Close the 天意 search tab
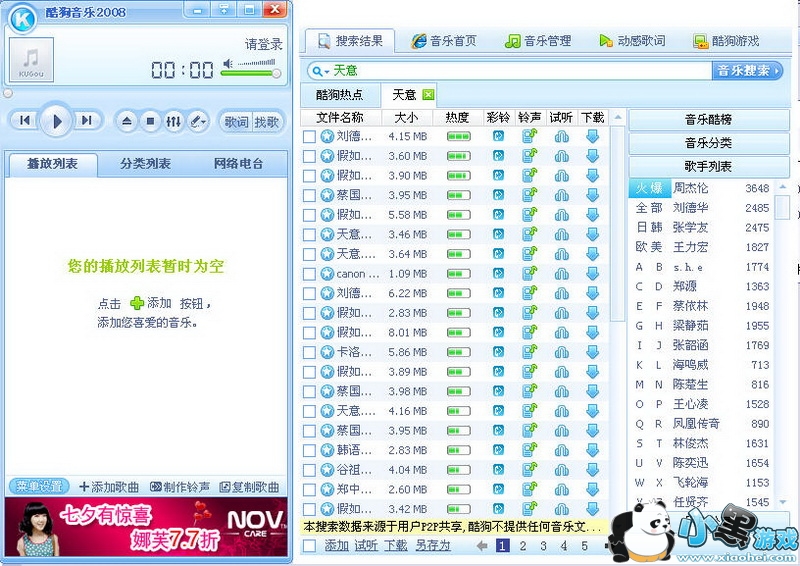 428,94
